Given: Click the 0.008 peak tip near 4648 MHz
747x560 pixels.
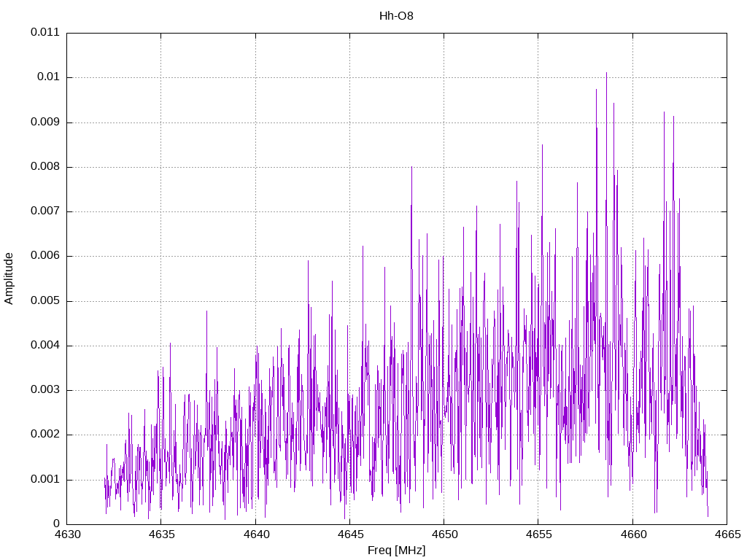Looking at the screenshot, I should pyautogui.click(x=411, y=167).
